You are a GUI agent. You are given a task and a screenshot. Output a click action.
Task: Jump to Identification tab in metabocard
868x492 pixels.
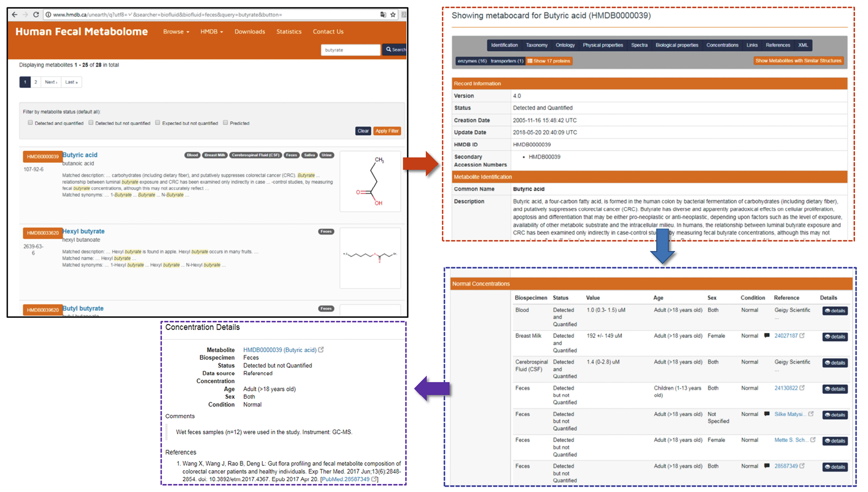click(504, 45)
